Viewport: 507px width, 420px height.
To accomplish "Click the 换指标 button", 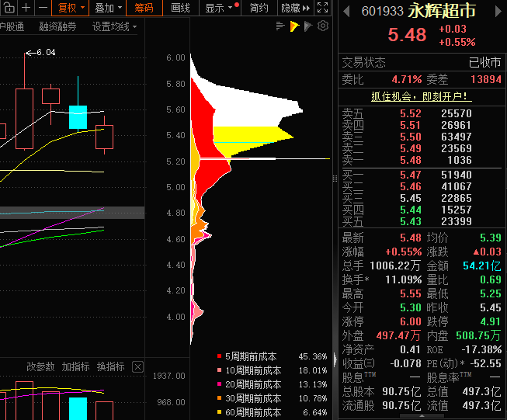I will [110, 366].
